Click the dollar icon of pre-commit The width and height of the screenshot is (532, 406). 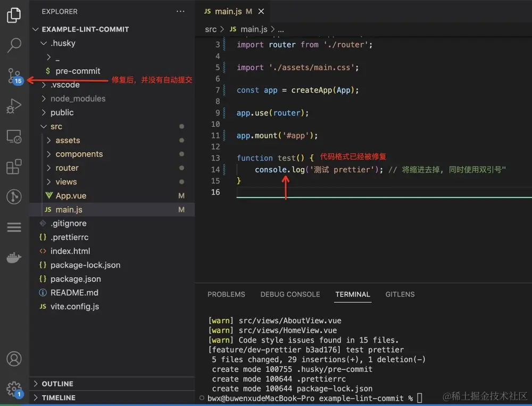48,71
